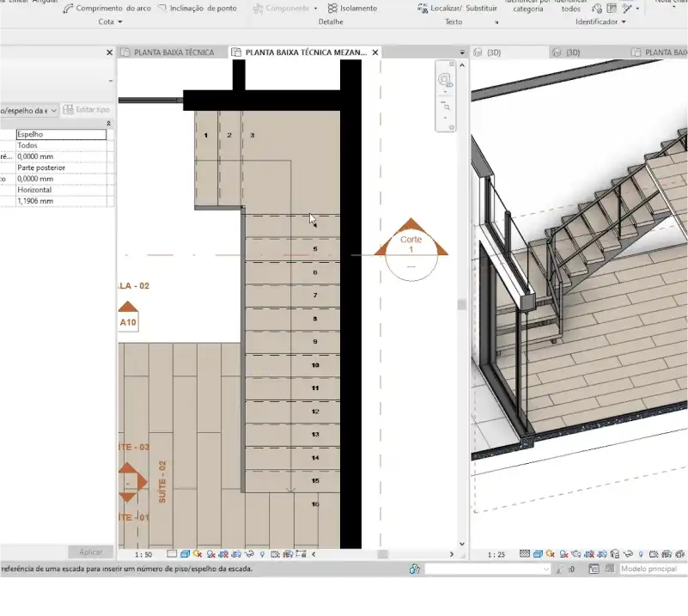Toggle shadows icon in 3D view bar
The image size is (688, 616).
point(564,554)
